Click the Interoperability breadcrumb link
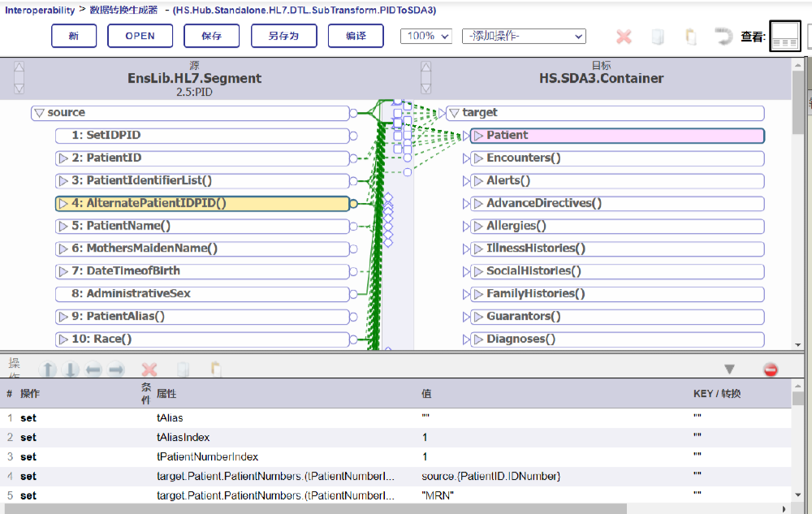The image size is (812, 514). [39, 11]
